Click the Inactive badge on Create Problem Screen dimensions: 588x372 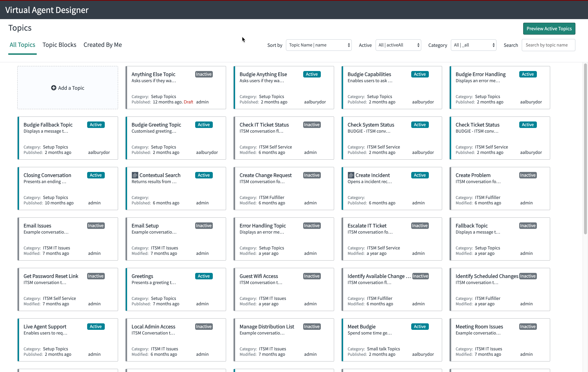pos(528,175)
